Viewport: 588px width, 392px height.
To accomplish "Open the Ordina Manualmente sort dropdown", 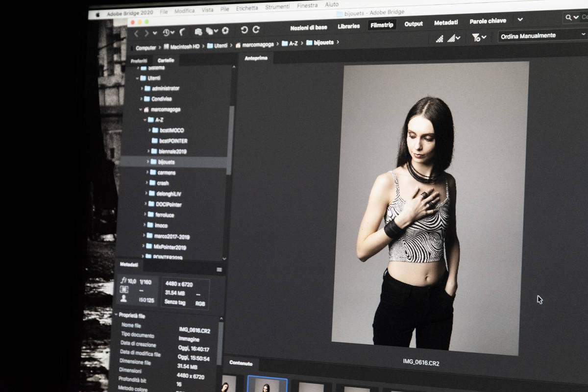I will click(541, 35).
